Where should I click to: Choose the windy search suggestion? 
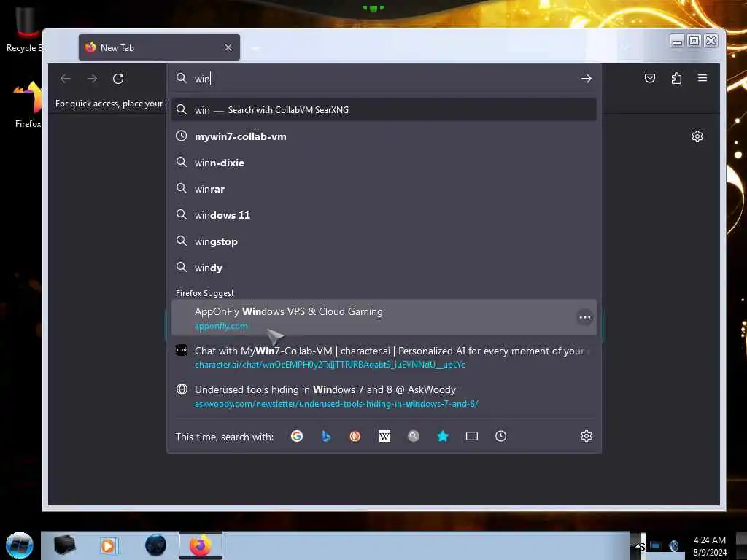(x=384, y=268)
